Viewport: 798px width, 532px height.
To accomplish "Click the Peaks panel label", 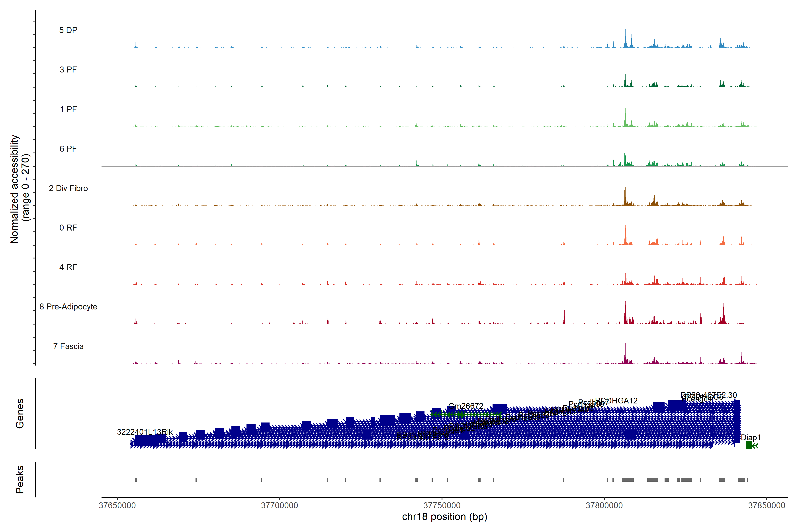I will 19,479.
